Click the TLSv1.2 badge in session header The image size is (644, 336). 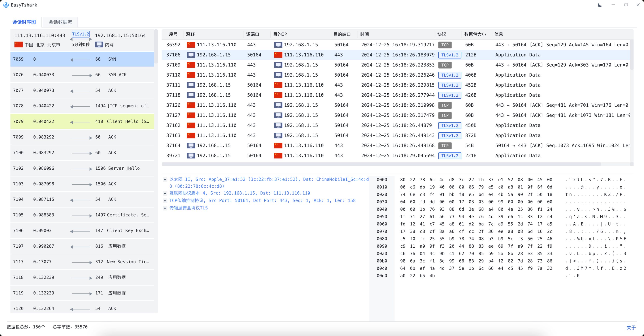(x=80, y=34)
